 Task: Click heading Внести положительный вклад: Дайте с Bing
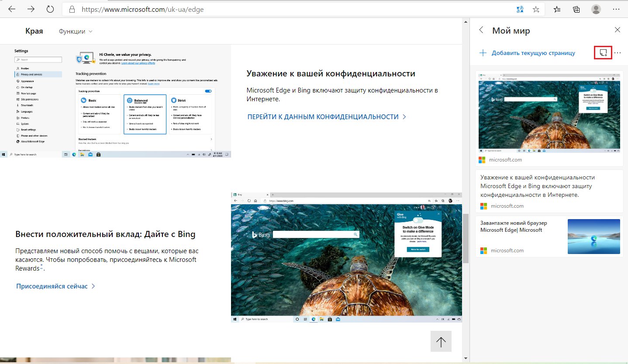105,234
